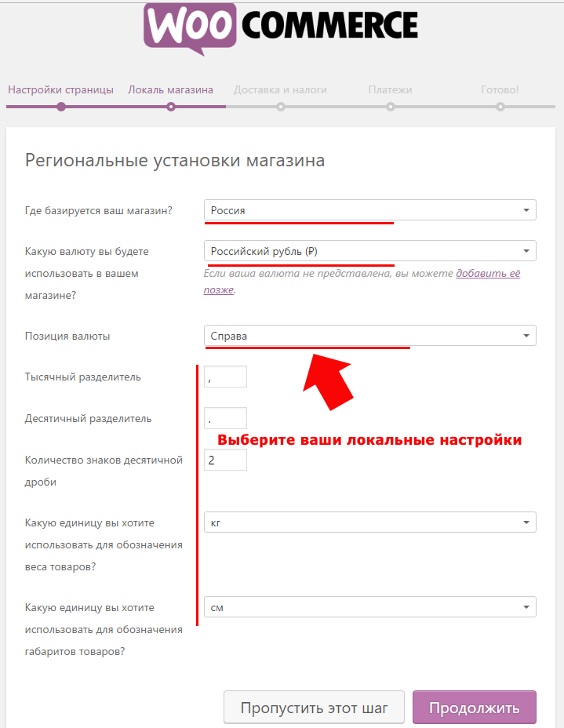Follow the добавить её позже link
The image size is (564, 728).
tap(488, 274)
